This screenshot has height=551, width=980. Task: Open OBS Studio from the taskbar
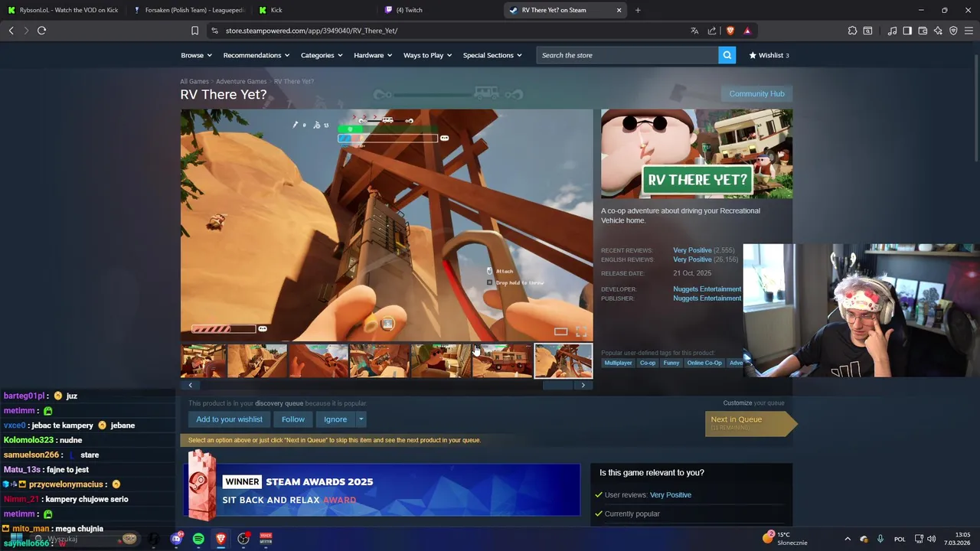pyautogui.click(x=243, y=539)
